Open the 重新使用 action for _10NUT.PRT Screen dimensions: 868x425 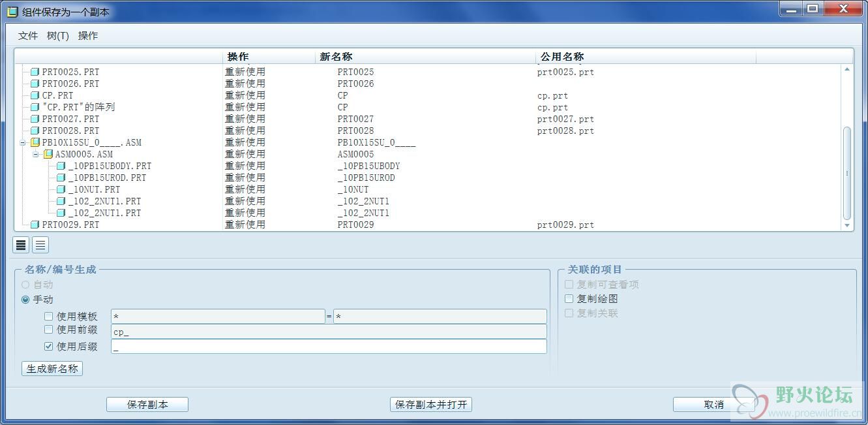click(x=245, y=189)
